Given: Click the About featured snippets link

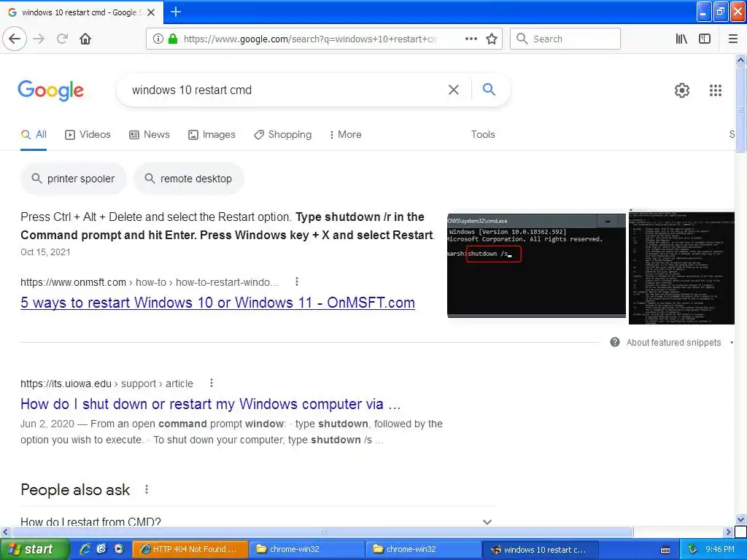Looking at the screenshot, I should [x=673, y=343].
